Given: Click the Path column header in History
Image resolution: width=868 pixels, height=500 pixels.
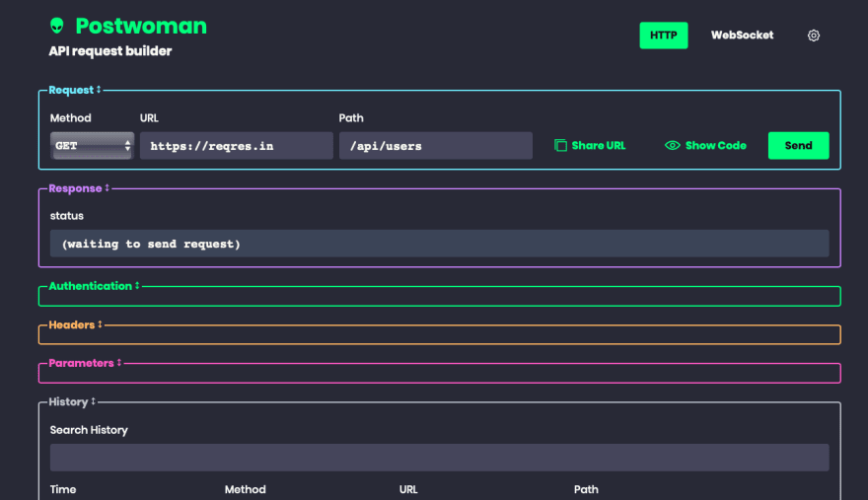Looking at the screenshot, I should click(586, 489).
